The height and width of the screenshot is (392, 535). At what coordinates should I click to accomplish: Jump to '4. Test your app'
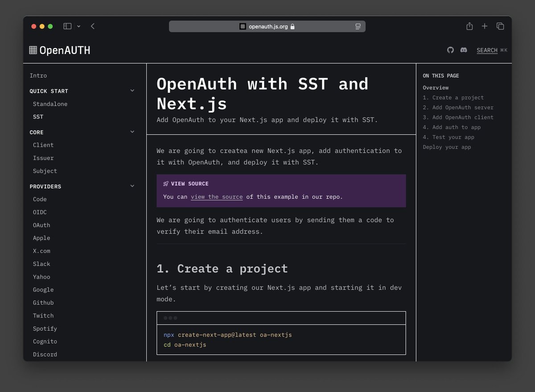click(449, 137)
